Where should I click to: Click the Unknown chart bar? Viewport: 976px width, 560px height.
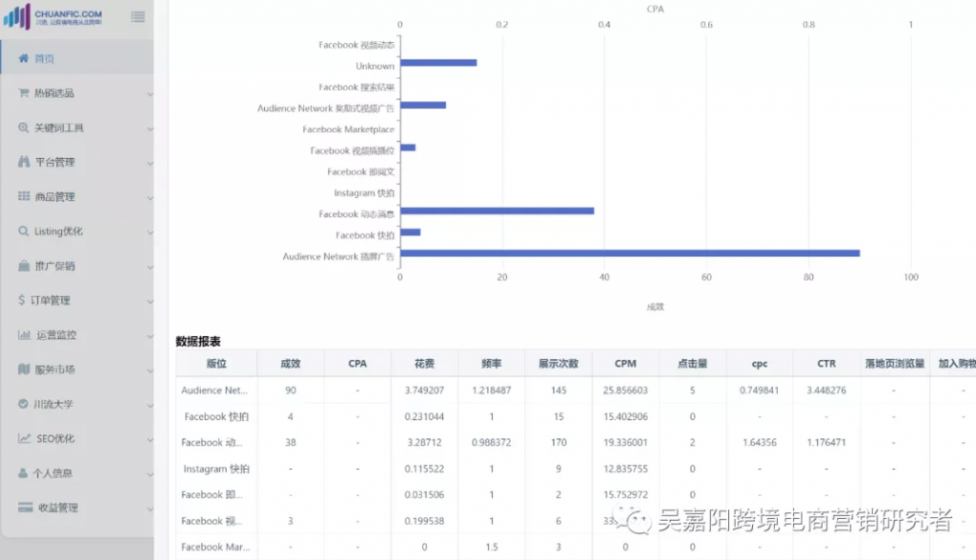pyautogui.click(x=438, y=63)
